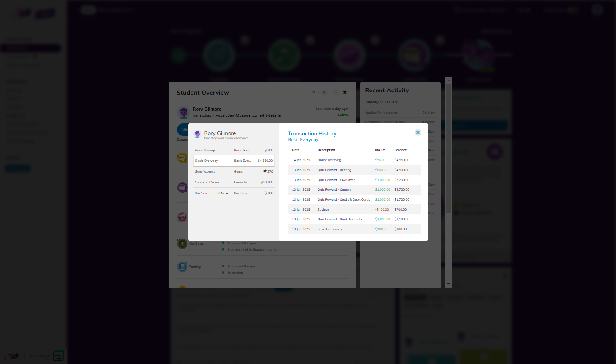Viewport: 616px width, 364px height.
Task: Select Quiz Reward - Credit & Debit Cards
Action: tap(354, 199)
